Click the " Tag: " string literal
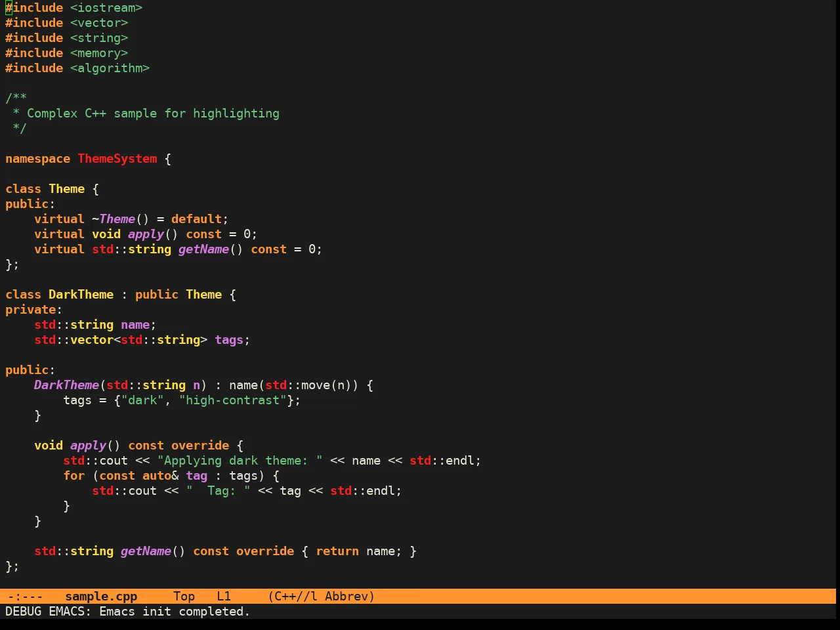 point(219,491)
